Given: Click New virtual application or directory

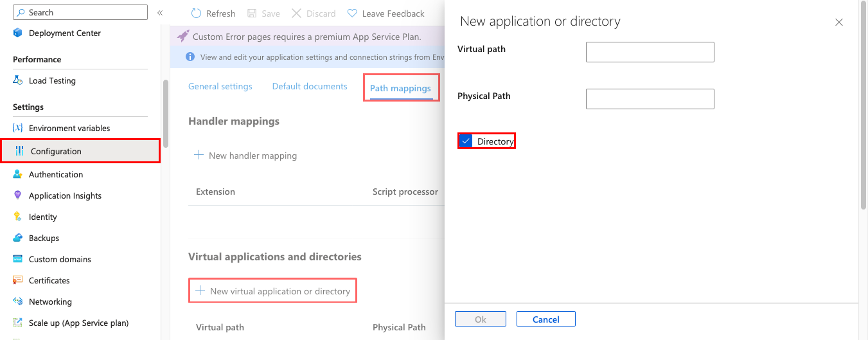Looking at the screenshot, I should point(273,291).
